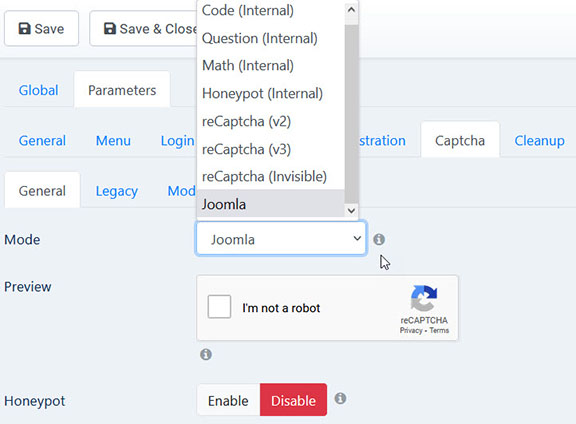Screen dimensions: 576x424
Task: Select Disable for Honeypot
Action: tap(293, 400)
